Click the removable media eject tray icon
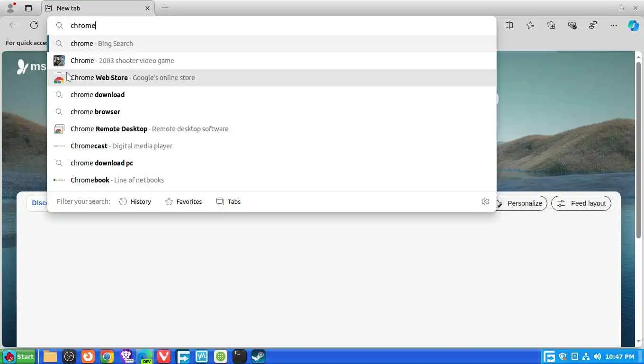644x364 pixels. (x=575, y=356)
